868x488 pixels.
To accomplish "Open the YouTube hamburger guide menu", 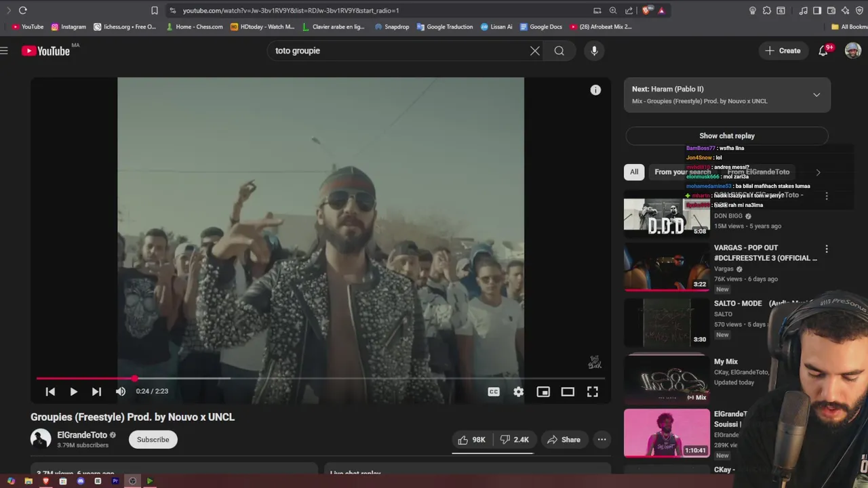I will (4, 51).
